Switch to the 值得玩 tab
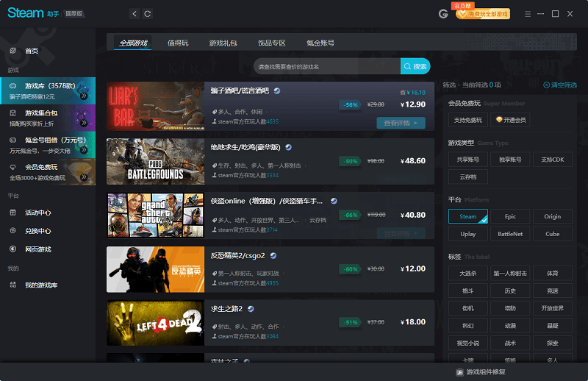588x381 pixels. click(x=178, y=43)
